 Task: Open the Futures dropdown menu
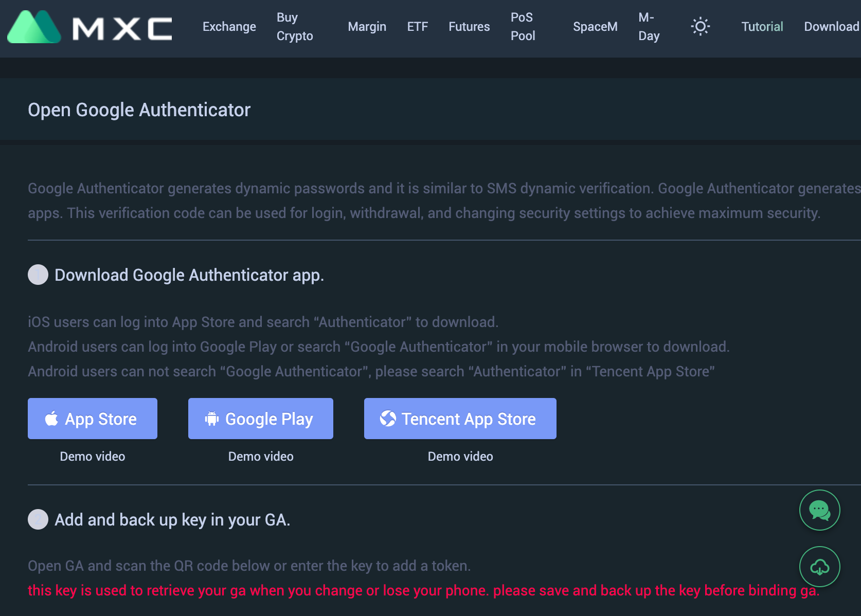pyautogui.click(x=469, y=27)
